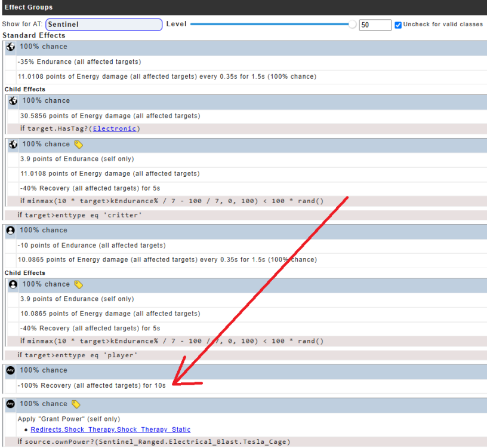The height and width of the screenshot is (448, 487).
Task: Click globe icon on critter child effect with tag
Action: tap(13, 145)
